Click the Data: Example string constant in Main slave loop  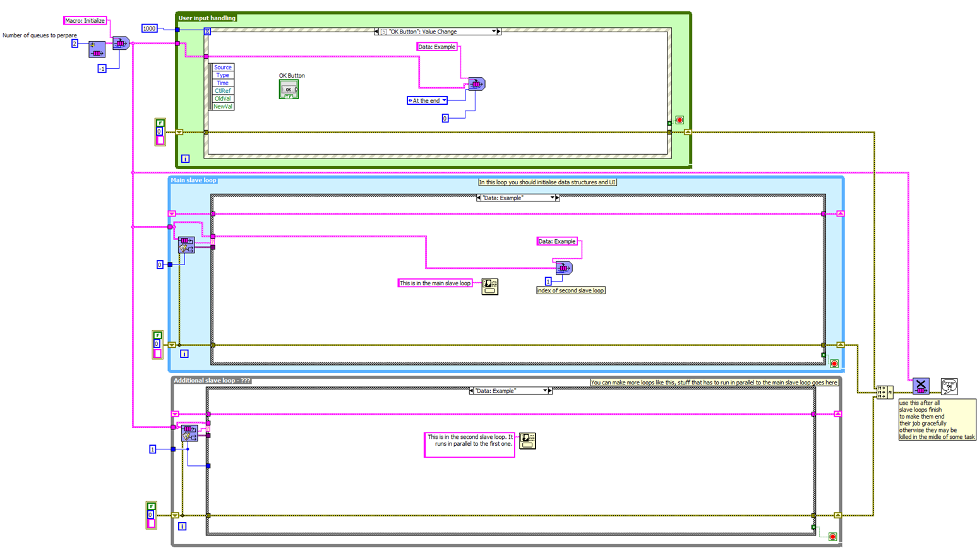[x=557, y=241]
